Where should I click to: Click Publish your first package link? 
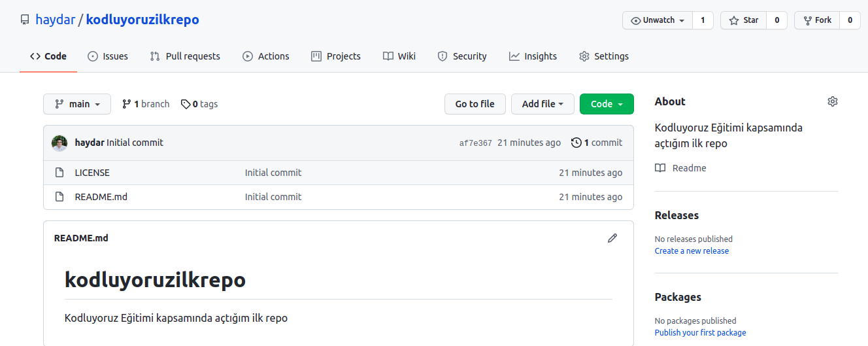coord(700,333)
